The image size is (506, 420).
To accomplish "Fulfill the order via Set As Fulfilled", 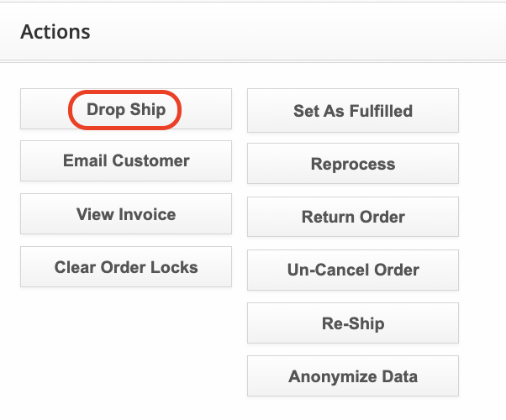I will tap(353, 111).
